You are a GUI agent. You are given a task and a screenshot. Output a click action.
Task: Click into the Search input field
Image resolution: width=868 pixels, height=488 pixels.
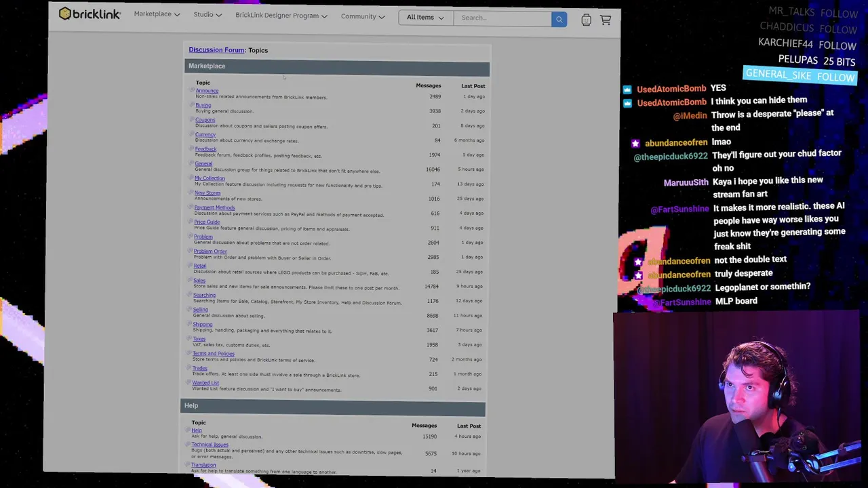click(502, 18)
